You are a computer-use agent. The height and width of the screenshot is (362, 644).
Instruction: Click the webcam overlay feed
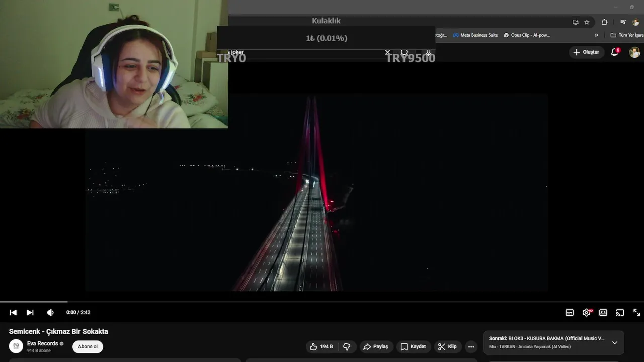point(114,64)
